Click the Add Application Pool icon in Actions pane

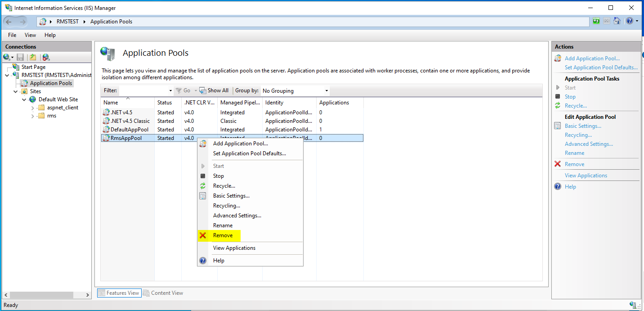tap(558, 59)
